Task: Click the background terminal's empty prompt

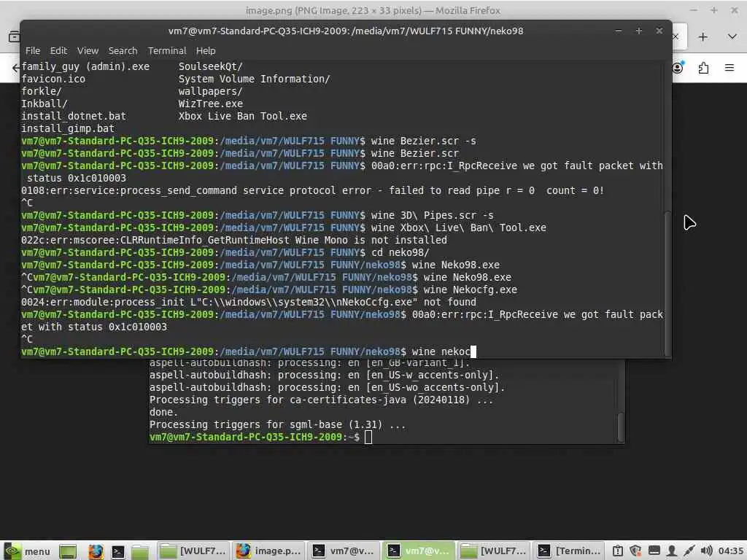Action: coord(260,437)
